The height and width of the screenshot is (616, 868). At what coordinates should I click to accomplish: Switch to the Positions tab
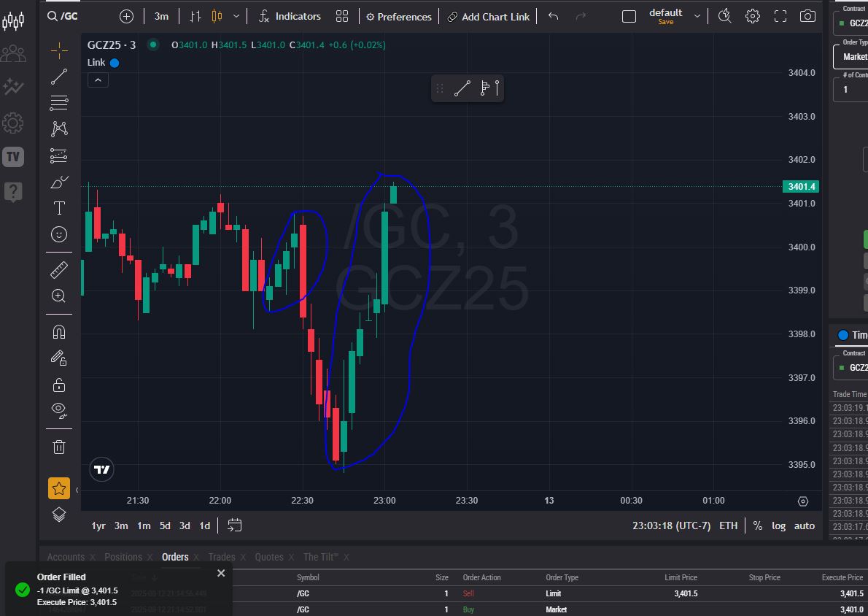coord(123,557)
